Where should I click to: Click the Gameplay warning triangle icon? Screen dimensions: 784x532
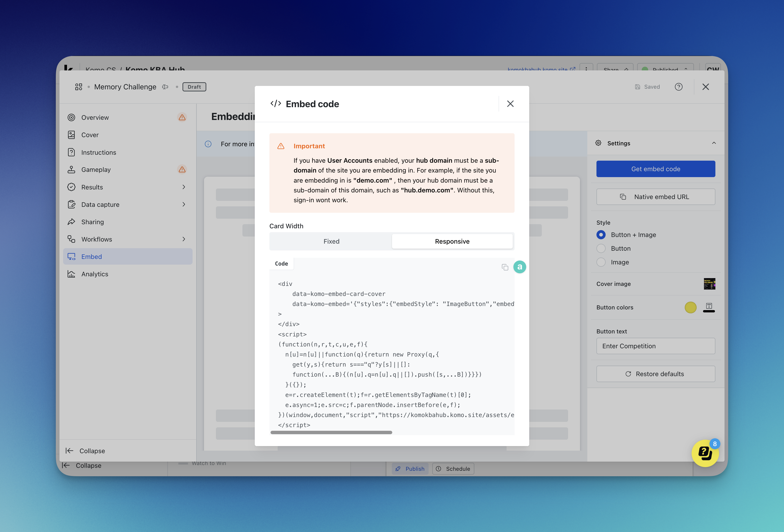point(182,170)
